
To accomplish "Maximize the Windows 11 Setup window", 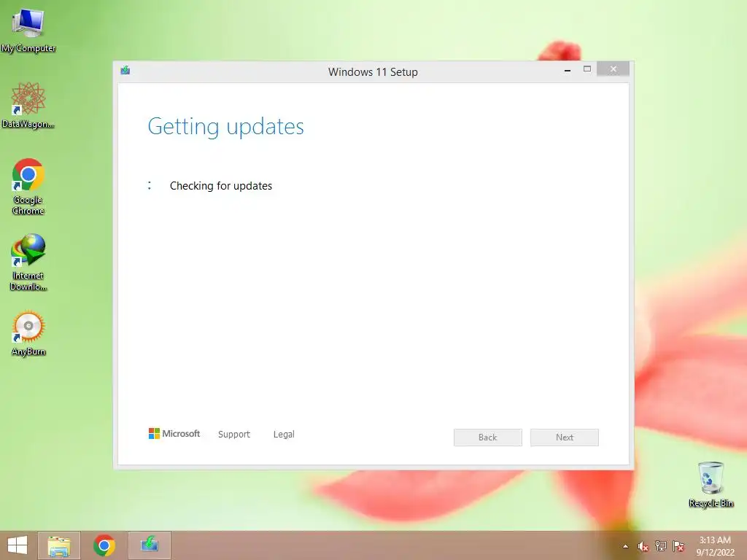I will (587, 69).
